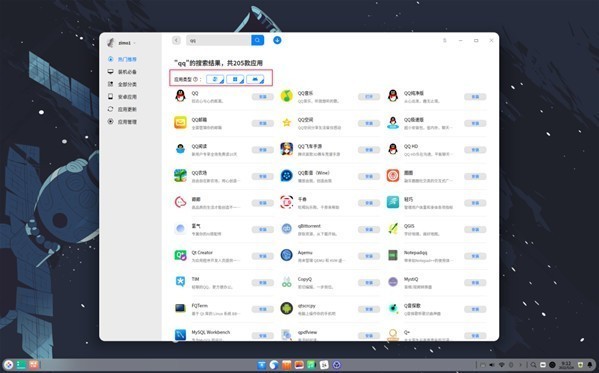Open the download manager arrow icon
Viewport: 599px width, 373px height.
[277, 40]
